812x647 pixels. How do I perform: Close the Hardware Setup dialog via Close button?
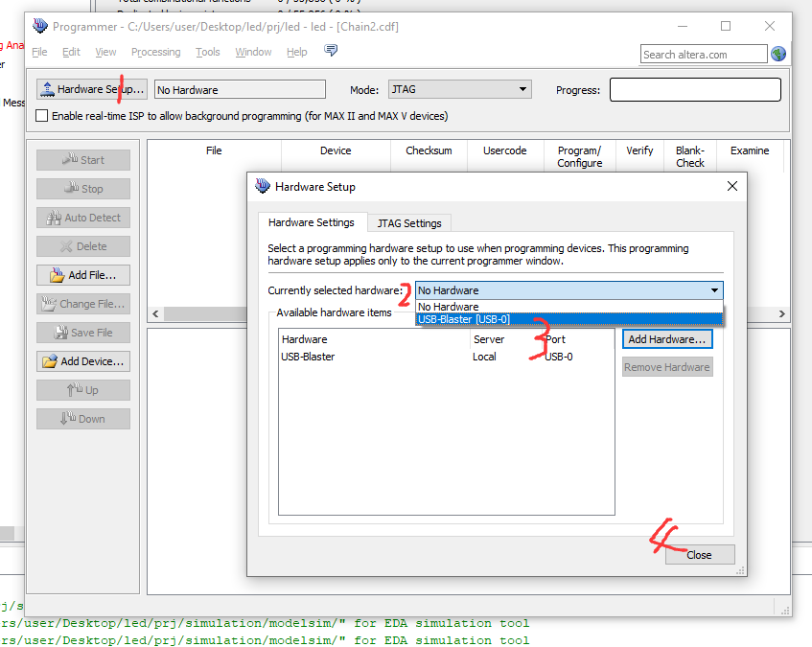(x=700, y=555)
